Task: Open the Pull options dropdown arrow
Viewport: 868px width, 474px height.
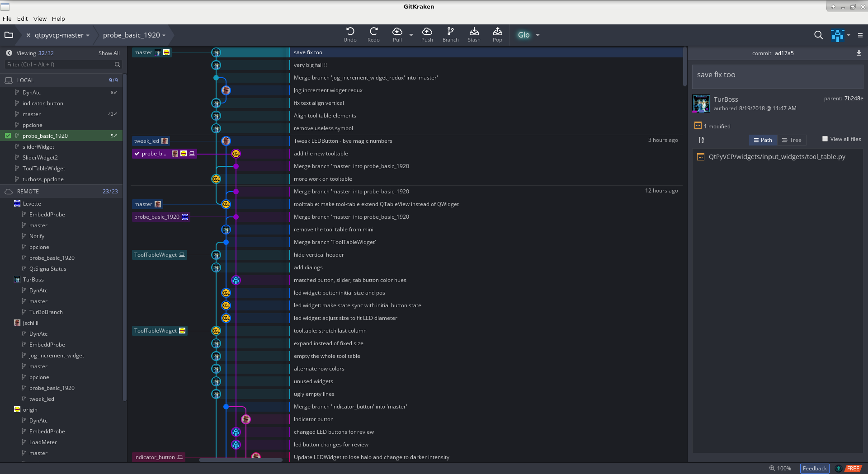Action: click(x=411, y=35)
